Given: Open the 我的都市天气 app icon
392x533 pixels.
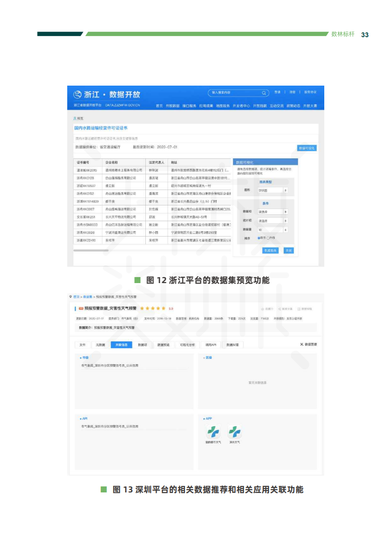Looking at the screenshot, I should (213, 432).
